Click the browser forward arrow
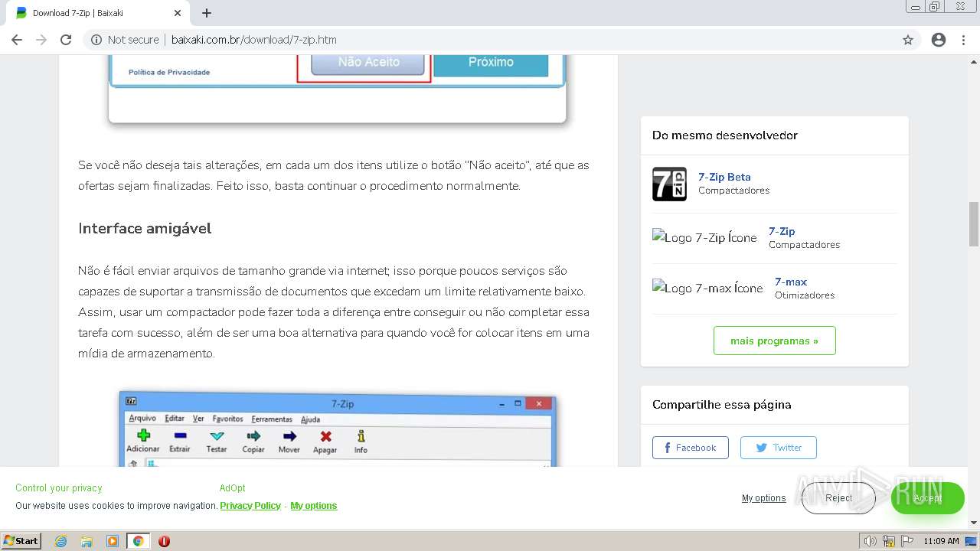Viewport: 980px width, 551px height. pyautogui.click(x=41, y=40)
